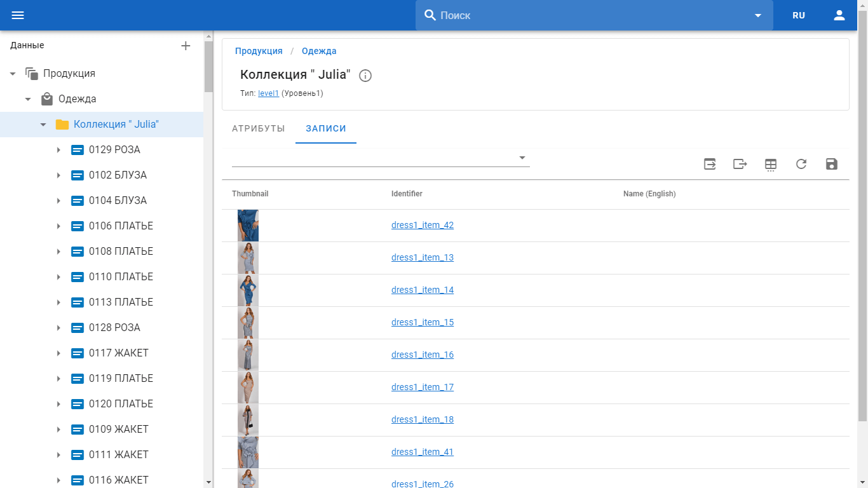Open the hamburger navigation menu

click(18, 15)
